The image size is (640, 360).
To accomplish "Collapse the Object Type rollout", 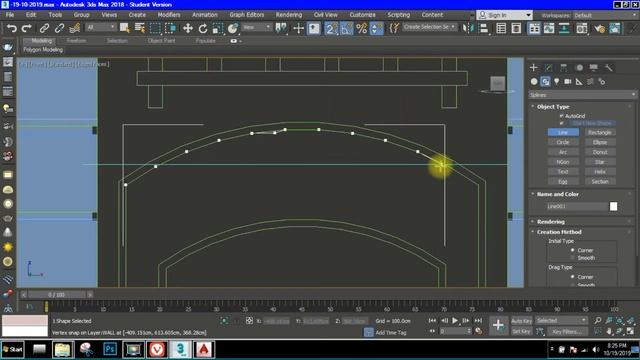I will (553, 107).
